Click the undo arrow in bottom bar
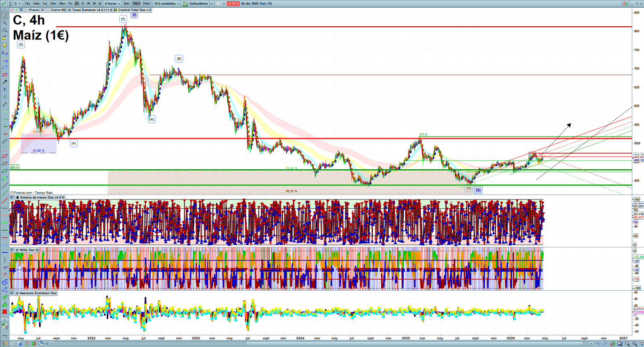 [x=598, y=344]
